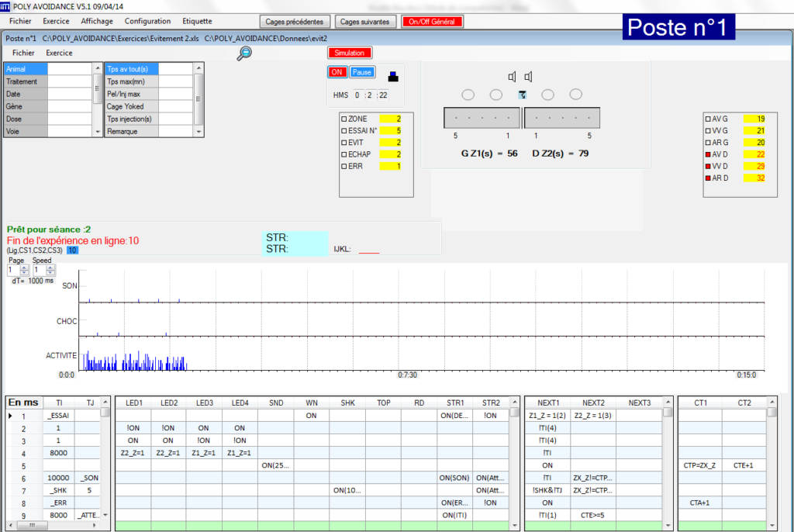This screenshot has width=794, height=532.
Task: Click the leftmost circle light indicator
Action: click(468, 95)
